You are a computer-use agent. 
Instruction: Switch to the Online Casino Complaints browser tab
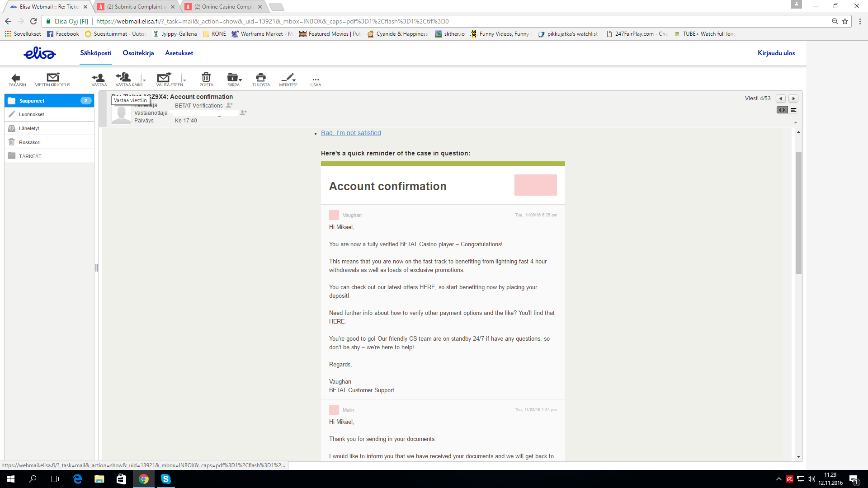(223, 7)
